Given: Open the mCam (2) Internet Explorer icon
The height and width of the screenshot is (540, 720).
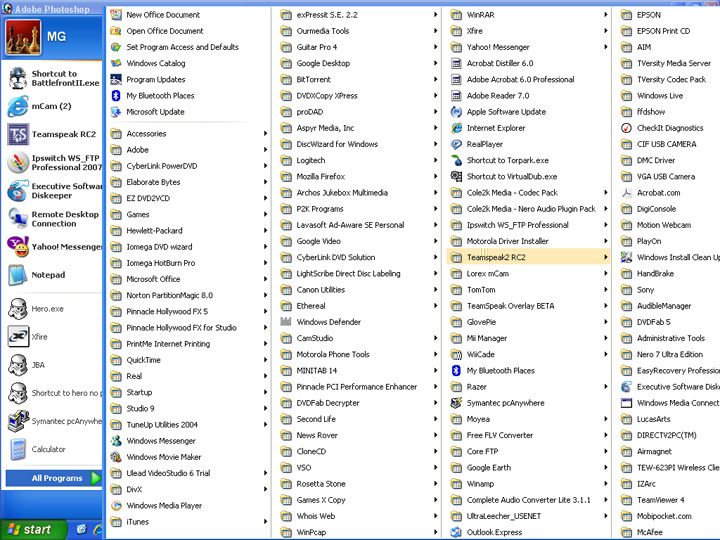Looking at the screenshot, I should click(x=18, y=107).
